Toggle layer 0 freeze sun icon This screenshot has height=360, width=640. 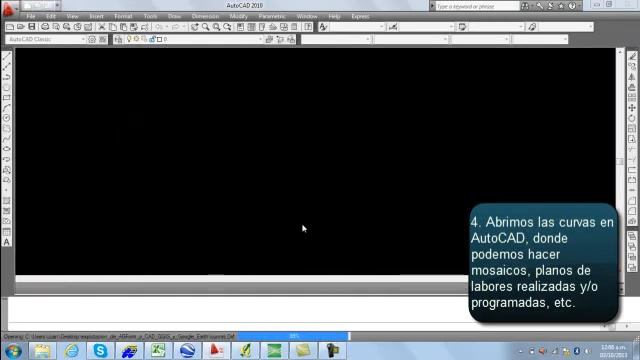(x=136, y=39)
